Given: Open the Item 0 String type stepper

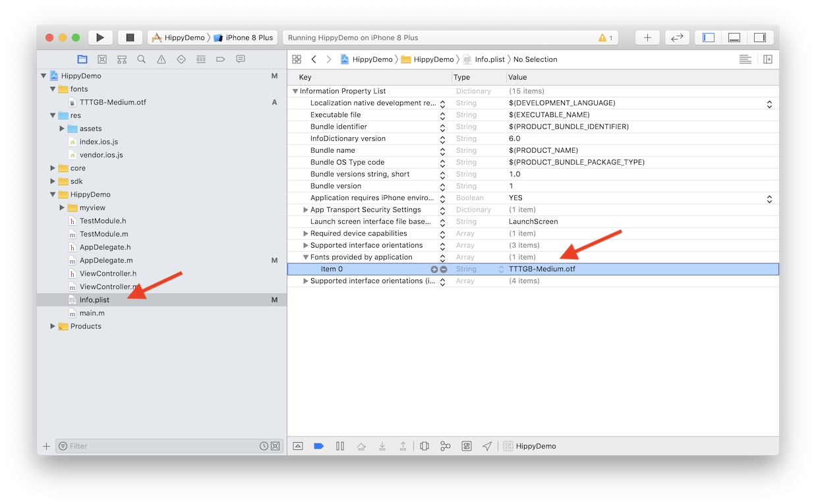Looking at the screenshot, I should click(502, 269).
